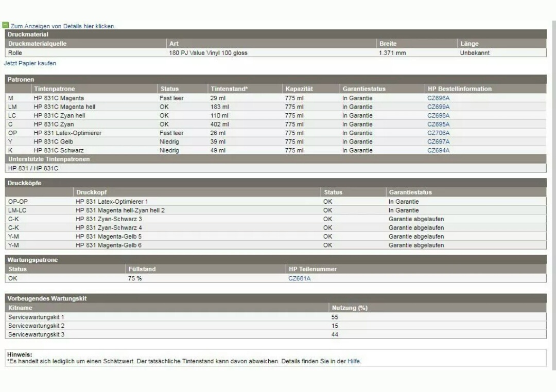This screenshot has height=392, width=556.
Task: Select 'Servicewartungskit 1' row name
Action: point(36,317)
